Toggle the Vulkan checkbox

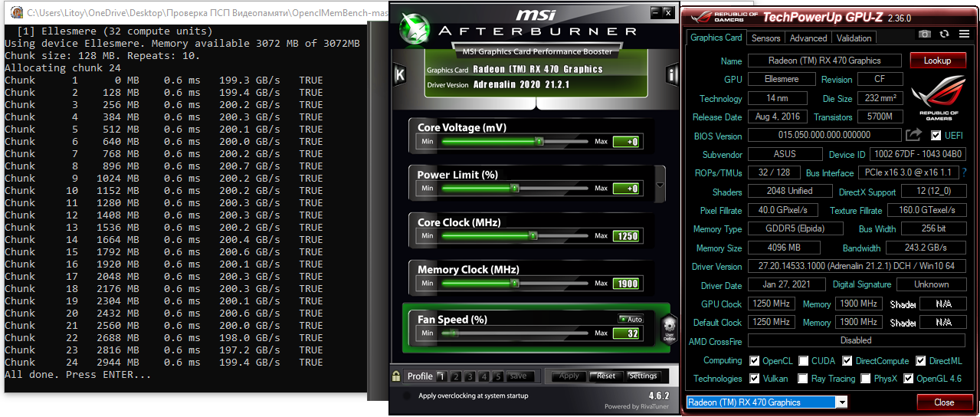[755, 379]
